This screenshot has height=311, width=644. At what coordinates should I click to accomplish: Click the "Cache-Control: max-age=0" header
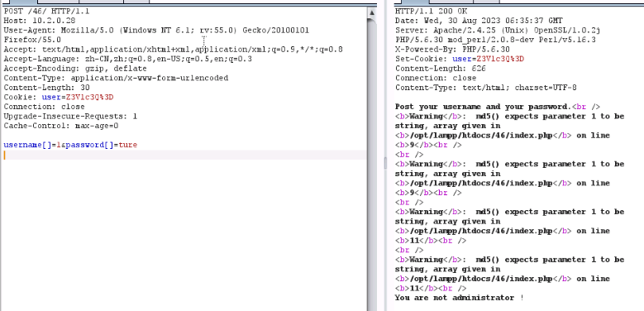[x=61, y=126]
